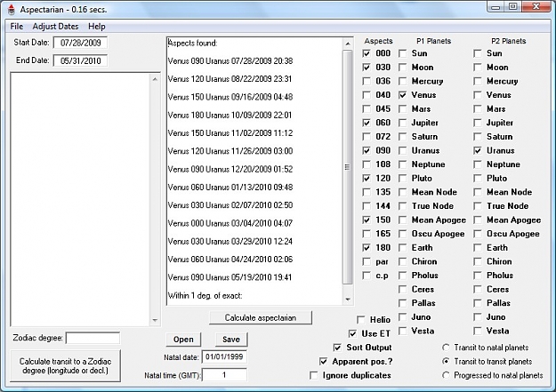The image size is (556, 392).
Task: Click the left panel scroll-up arrow
Action: (x=155, y=79)
